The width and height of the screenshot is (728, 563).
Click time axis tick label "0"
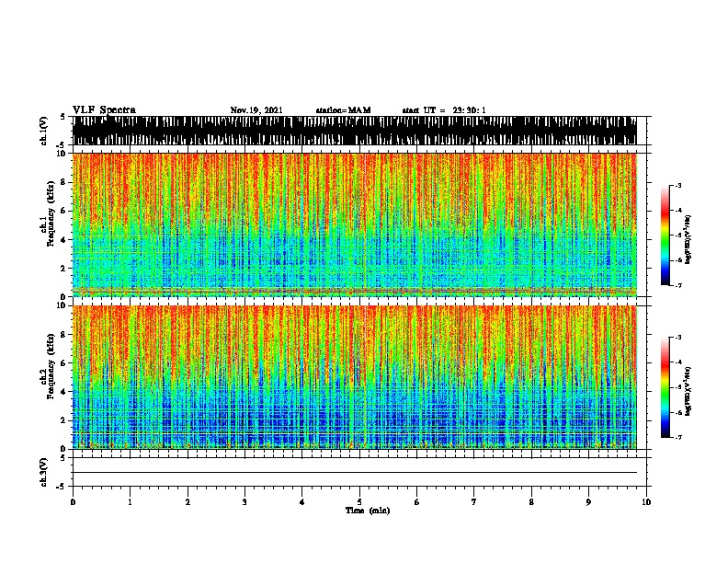(x=73, y=502)
